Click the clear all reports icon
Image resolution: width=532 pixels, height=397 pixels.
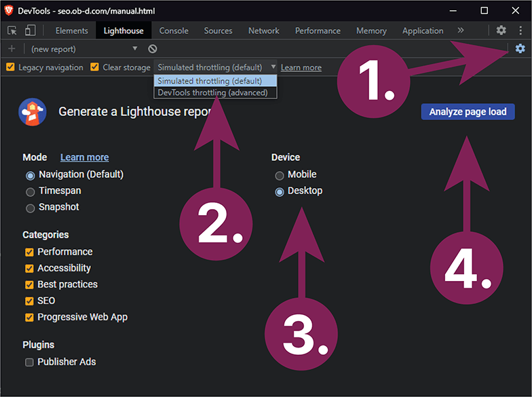point(153,49)
